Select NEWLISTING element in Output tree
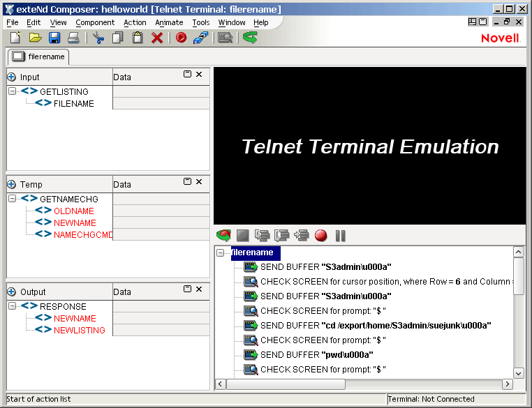Screen dimensions: 532x408 (x=80, y=330)
